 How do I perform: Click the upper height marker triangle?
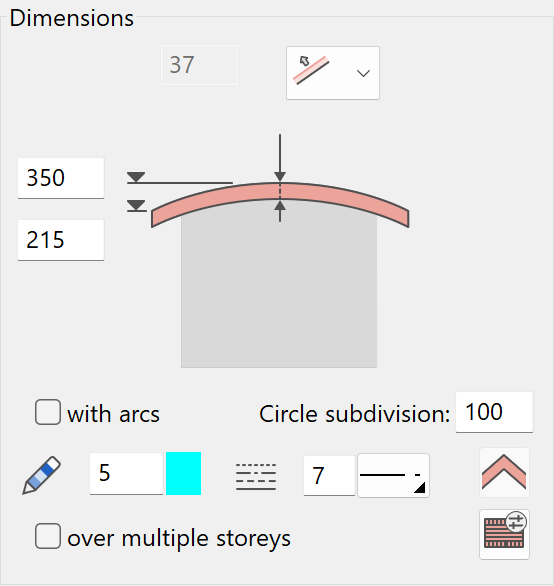pyautogui.click(x=136, y=177)
